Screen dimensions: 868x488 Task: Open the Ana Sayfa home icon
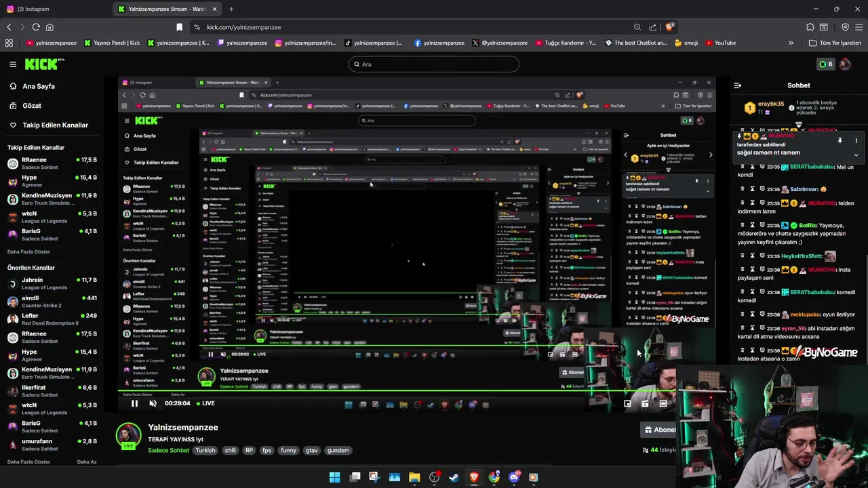[13, 86]
